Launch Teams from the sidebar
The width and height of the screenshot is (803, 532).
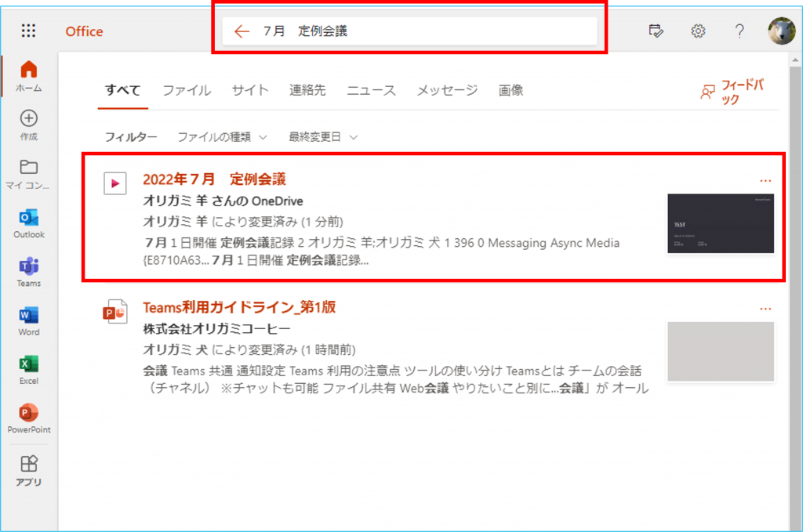tap(29, 267)
